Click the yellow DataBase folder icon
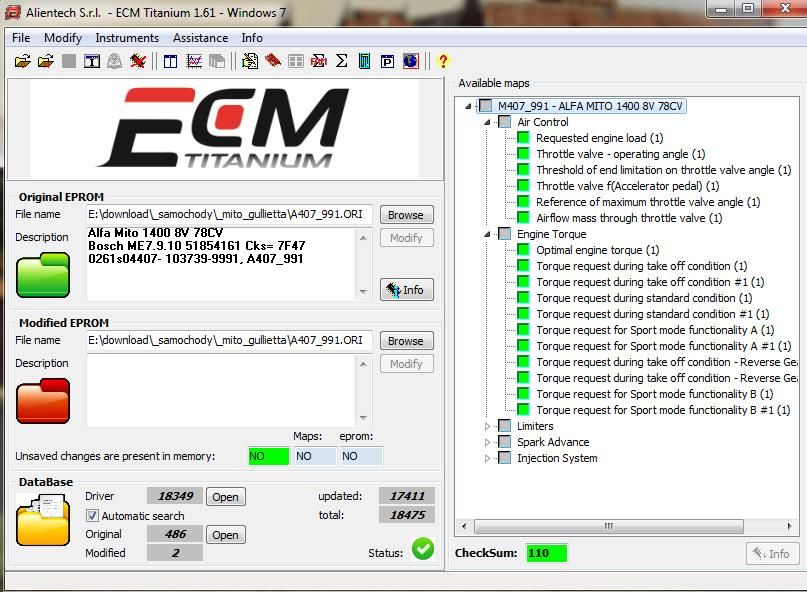807x592 pixels. pyautogui.click(x=43, y=519)
